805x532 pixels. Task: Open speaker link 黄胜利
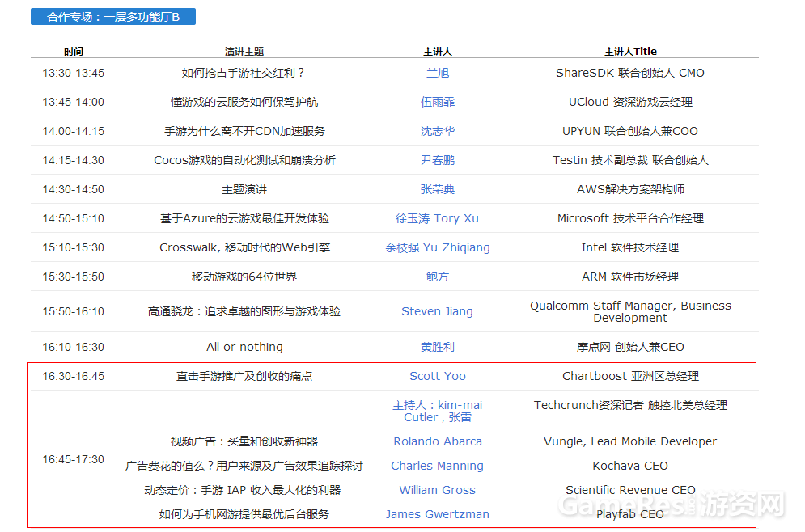pos(438,348)
